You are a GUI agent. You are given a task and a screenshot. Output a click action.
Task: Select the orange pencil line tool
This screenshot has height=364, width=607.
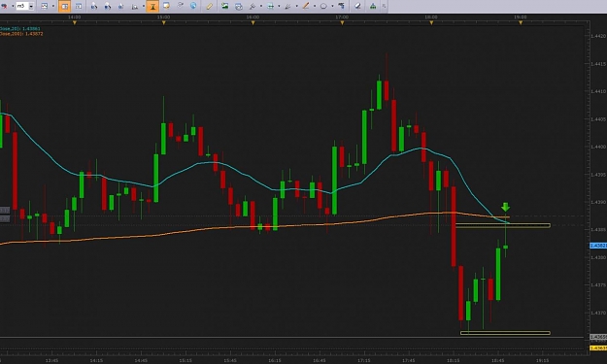click(x=306, y=6)
